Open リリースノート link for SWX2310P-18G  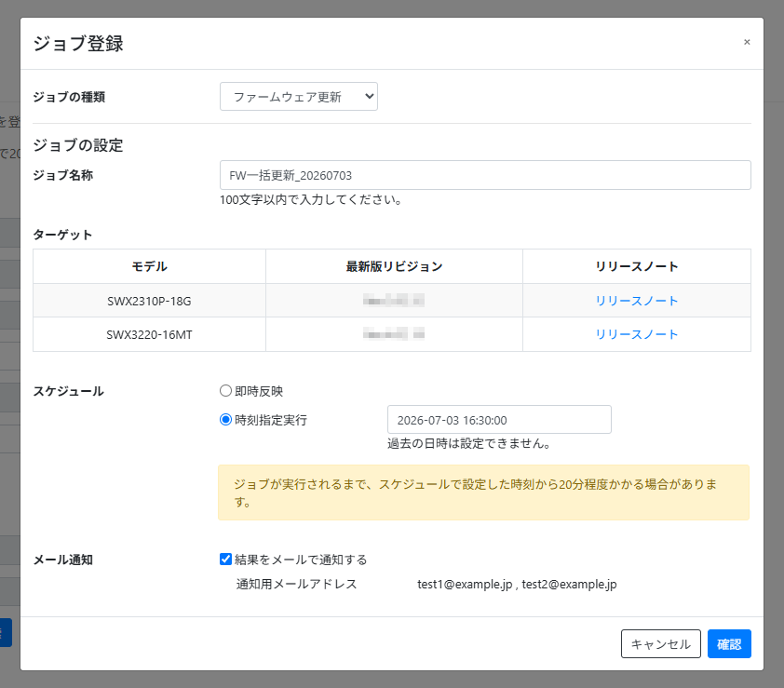click(x=637, y=301)
